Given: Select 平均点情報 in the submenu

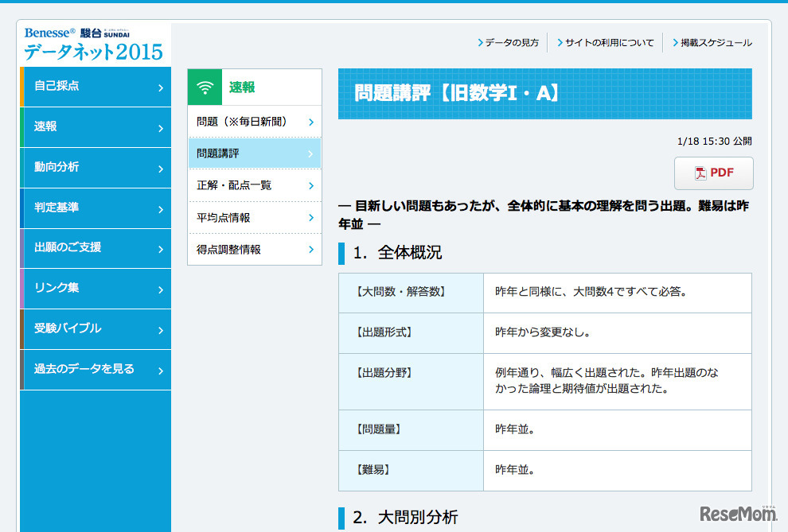Looking at the screenshot, I should [231, 216].
